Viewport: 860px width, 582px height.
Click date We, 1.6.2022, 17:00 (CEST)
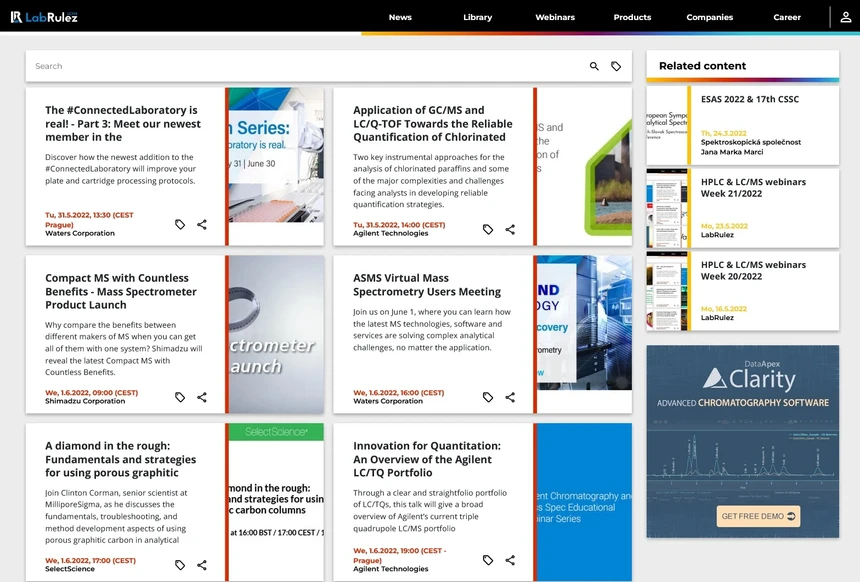(90, 561)
